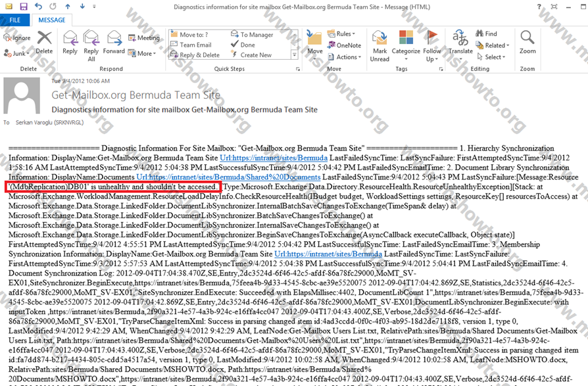Open the Move folder menu
This screenshot has height=386, width=588.
(314, 46)
